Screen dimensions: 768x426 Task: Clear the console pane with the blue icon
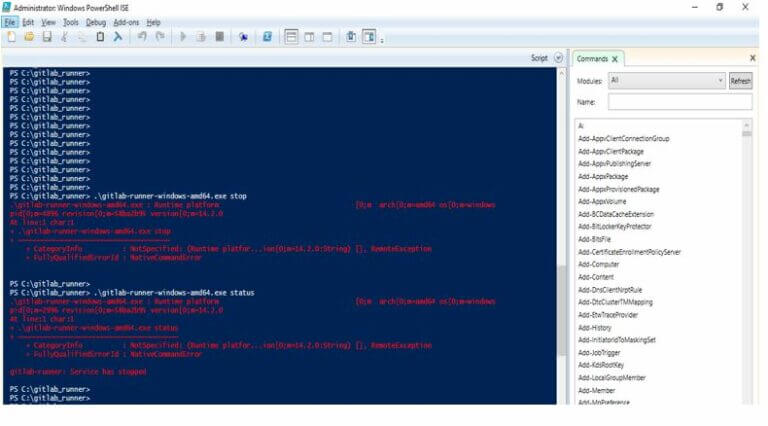(118, 37)
